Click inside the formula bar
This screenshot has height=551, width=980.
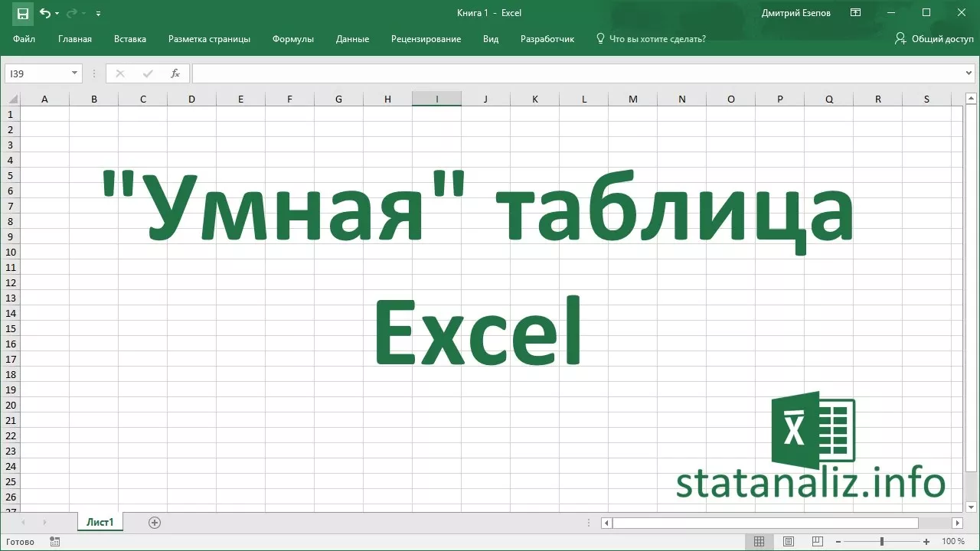[x=578, y=73]
